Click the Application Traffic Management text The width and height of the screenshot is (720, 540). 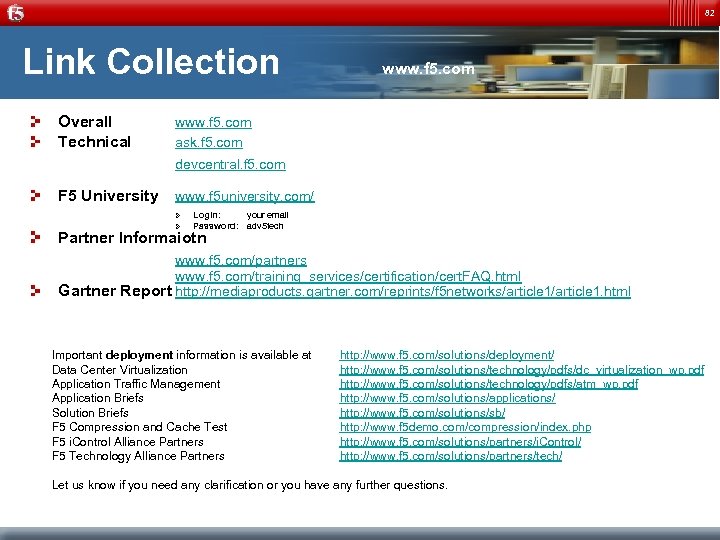pyautogui.click(x=136, y=384)
